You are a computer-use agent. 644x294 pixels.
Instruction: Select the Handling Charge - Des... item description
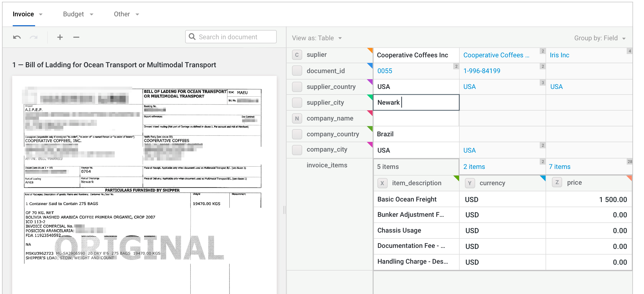pos(416,262)
